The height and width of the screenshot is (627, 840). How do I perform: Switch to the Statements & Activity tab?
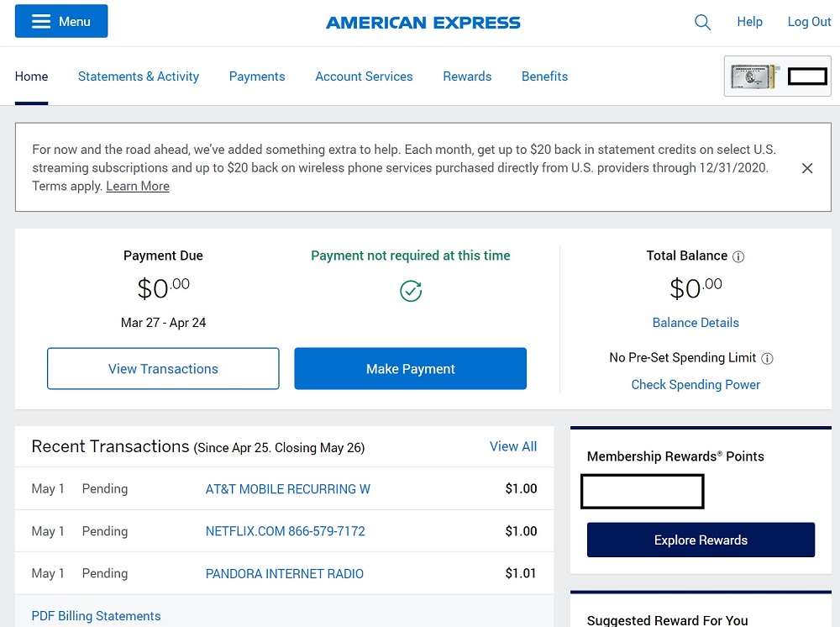pyautogui.click(x=138, y=76)
